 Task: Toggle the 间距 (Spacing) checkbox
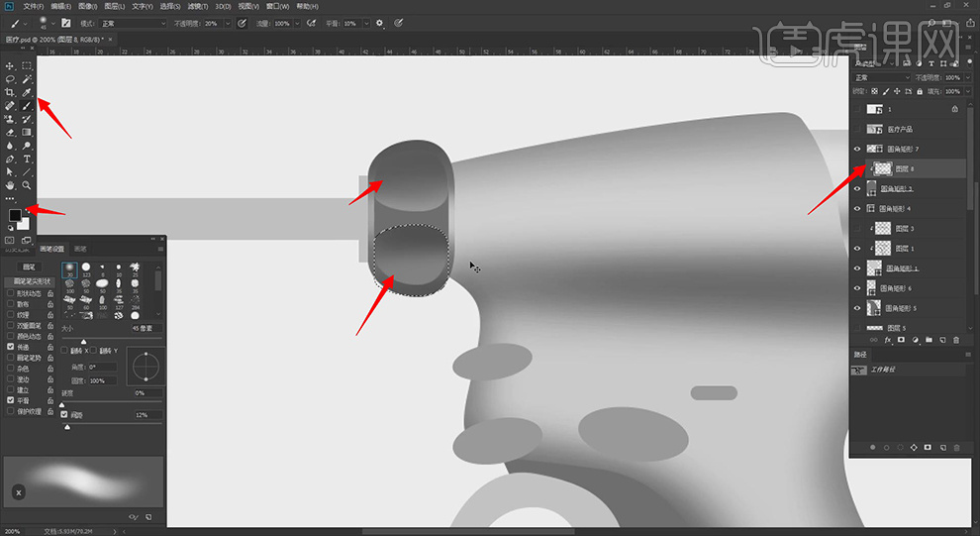coord(64,415)
